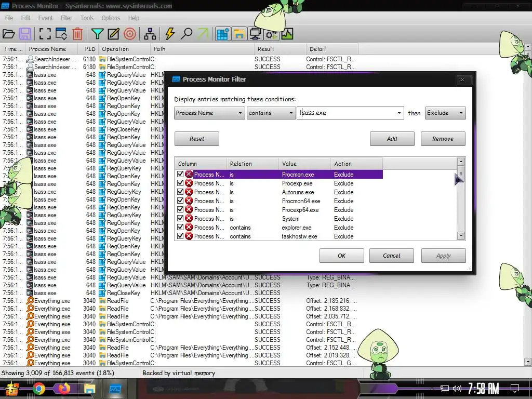Viewport: 532px width, 399px height.
Task: Click the Find magnifier toolbar icon
Action: click(187, 34)
